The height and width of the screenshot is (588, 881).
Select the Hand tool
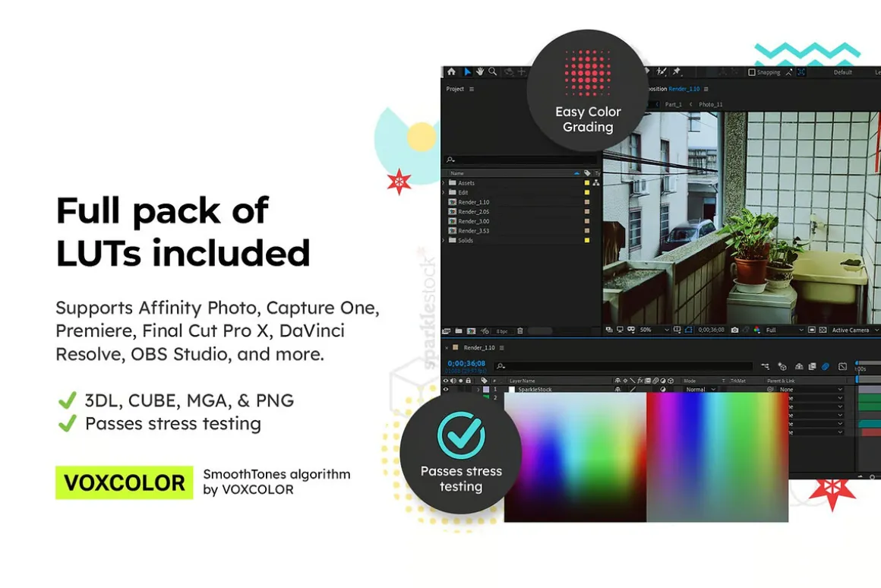480,72
